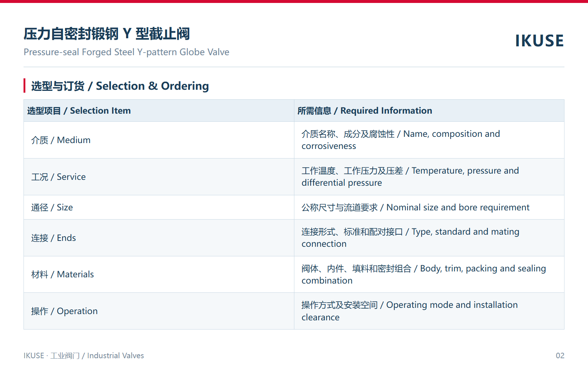Select the 连接 / Ends cell
The image size is (588, 370).
coord(159,238)
